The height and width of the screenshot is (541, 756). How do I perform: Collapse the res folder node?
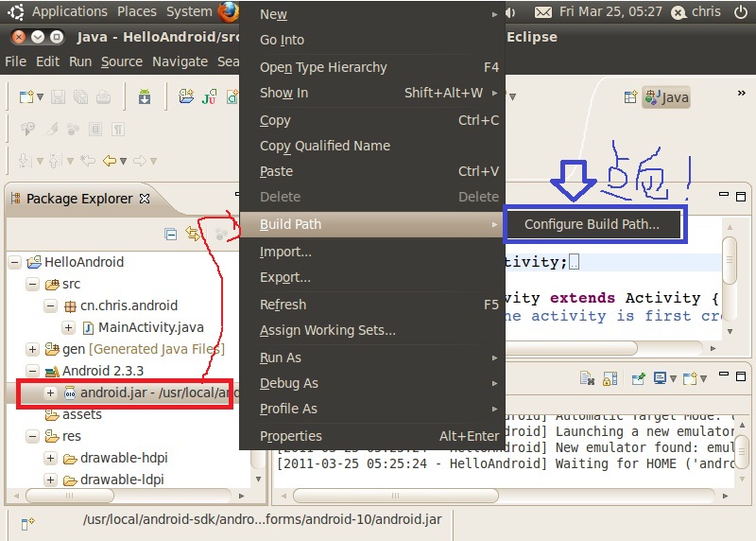point(33,436)
